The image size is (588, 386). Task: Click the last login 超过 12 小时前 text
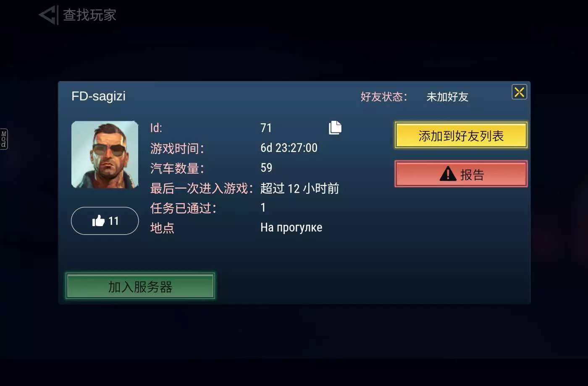299,188
